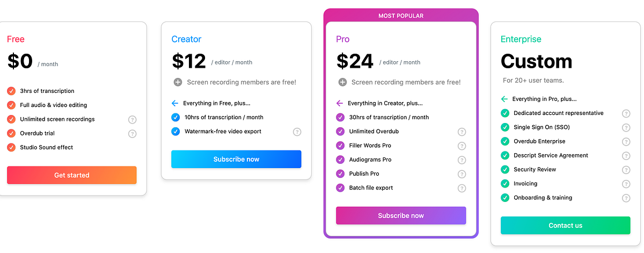Click Subscribe now in the Creator plan

[236, 159]
